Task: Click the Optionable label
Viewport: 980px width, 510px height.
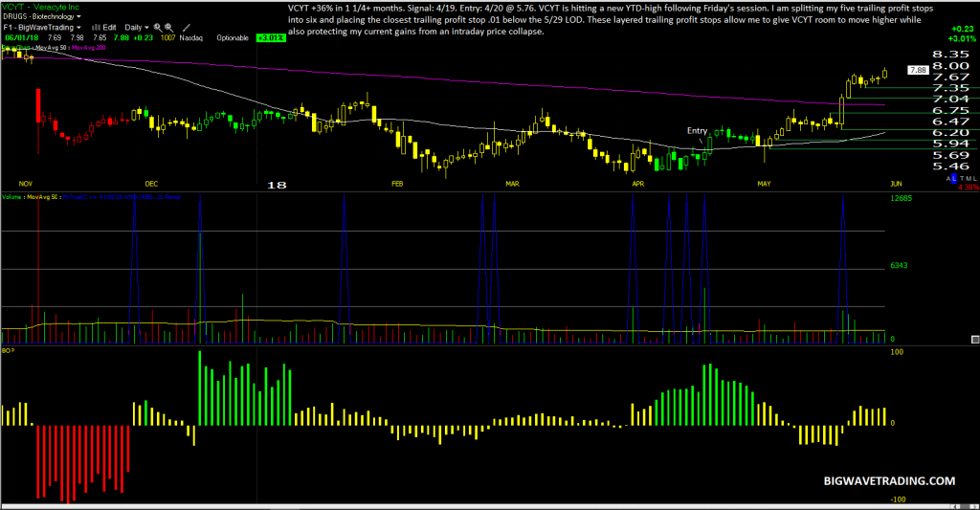Action: pos(233,38)
